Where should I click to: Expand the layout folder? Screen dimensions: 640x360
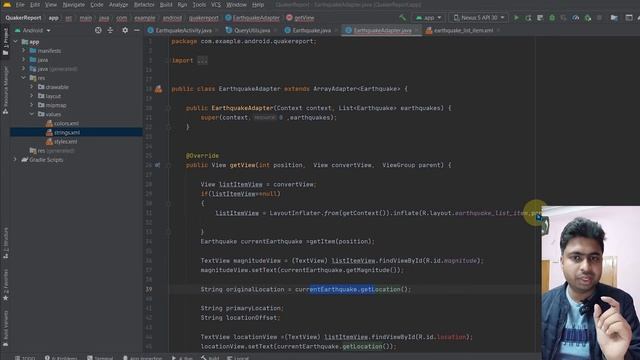coord(32,96)
